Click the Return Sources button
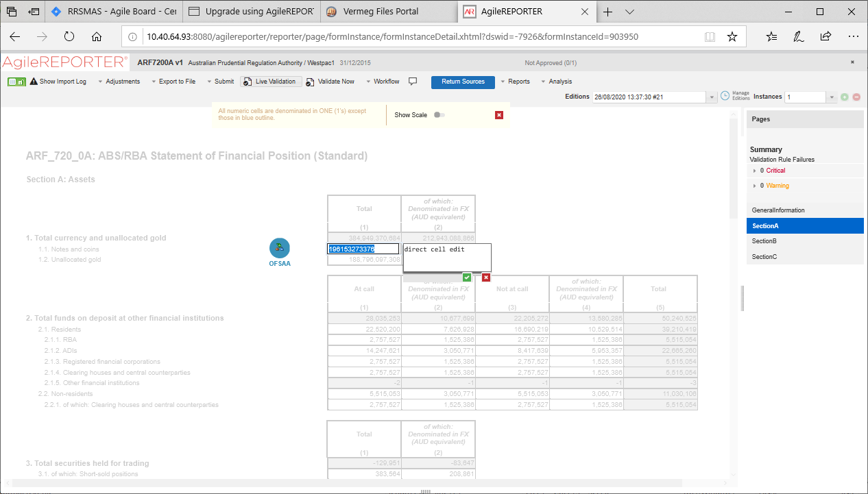The image size is (868, 494). pyautogui.click(x=463, y=82)
